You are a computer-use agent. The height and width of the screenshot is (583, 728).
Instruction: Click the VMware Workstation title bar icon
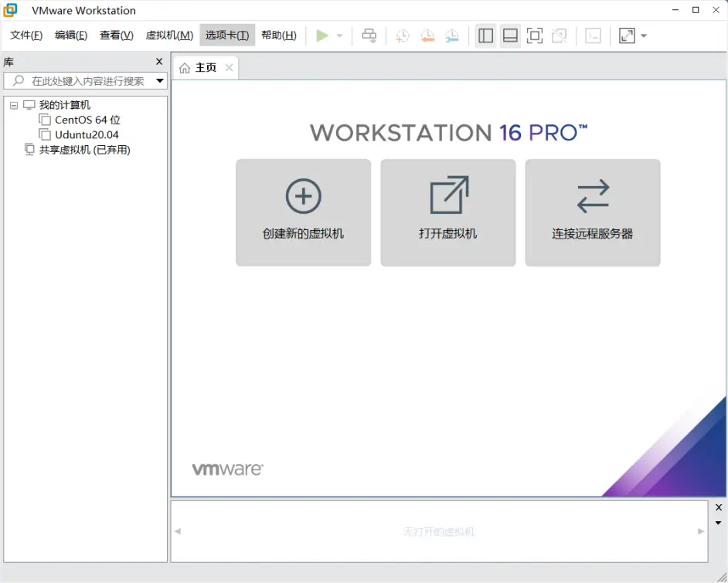coord(10,10)
